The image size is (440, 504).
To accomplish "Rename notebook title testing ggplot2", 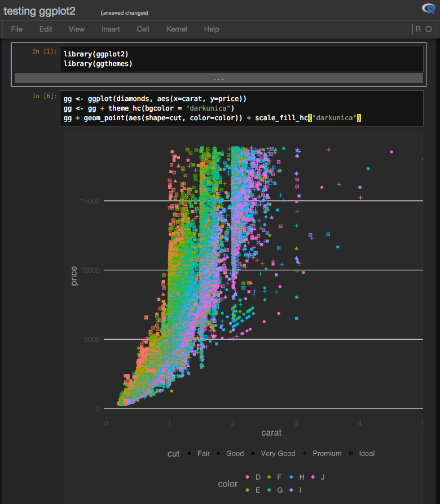I will point(39,11).
